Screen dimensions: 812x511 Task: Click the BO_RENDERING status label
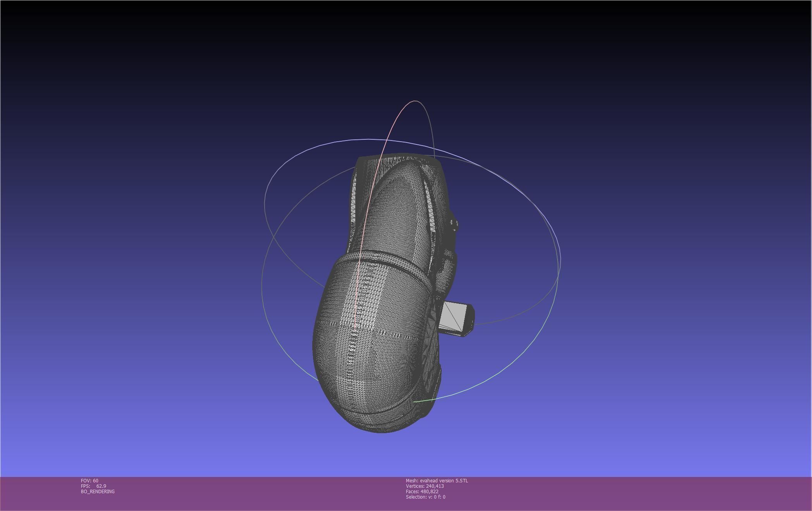98,491
